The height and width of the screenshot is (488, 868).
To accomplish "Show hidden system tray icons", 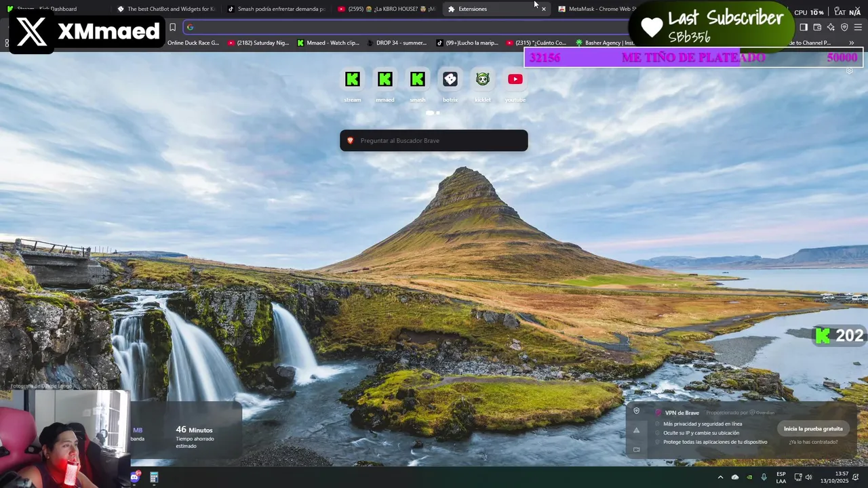I will 720,477.
